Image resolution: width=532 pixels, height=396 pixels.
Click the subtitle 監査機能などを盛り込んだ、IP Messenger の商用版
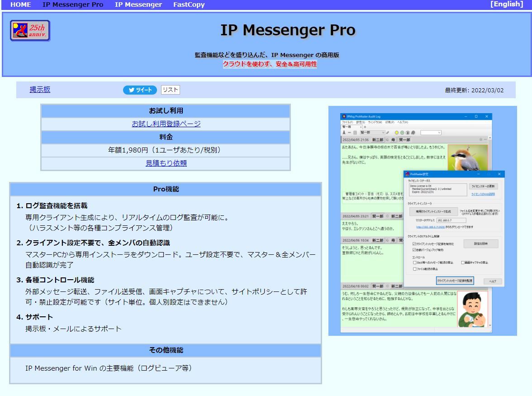[267, 55]
